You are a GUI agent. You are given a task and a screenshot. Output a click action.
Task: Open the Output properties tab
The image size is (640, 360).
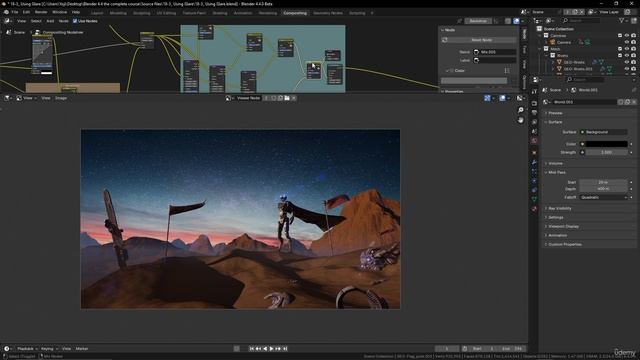(x=534, y=113)
